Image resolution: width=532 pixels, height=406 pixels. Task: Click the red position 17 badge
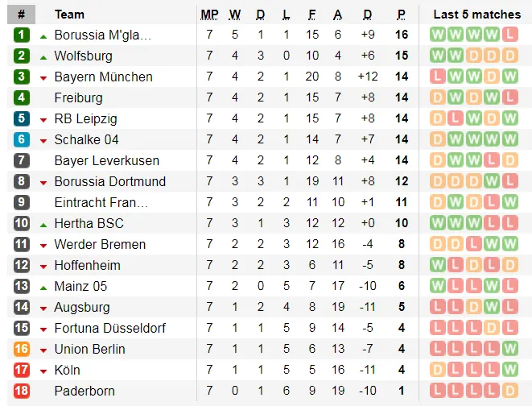point(22,370)
